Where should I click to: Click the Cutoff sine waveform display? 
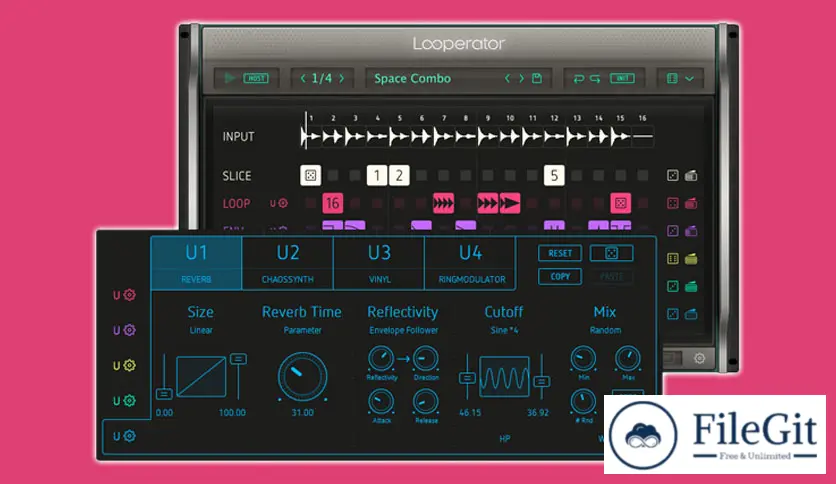[504, 377]
